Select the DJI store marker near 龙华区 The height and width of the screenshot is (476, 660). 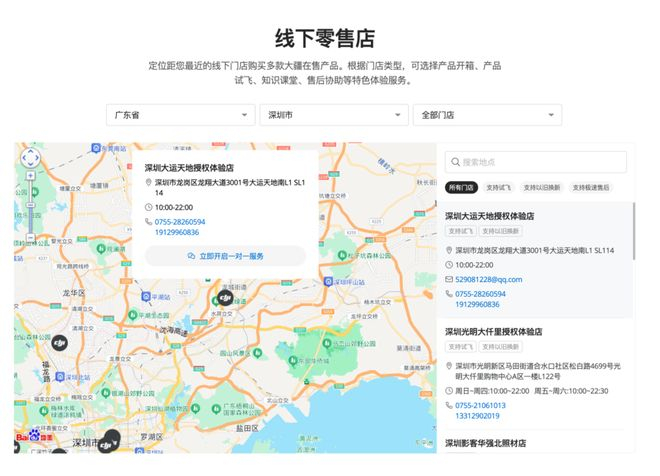click(60, 343)
